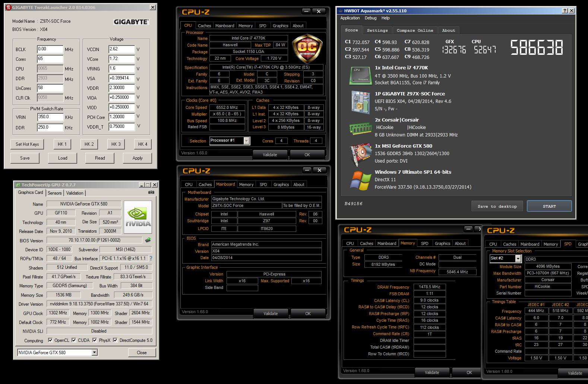
Task: Click the Apply button in TweakLauncher
Action: [137, 158]
